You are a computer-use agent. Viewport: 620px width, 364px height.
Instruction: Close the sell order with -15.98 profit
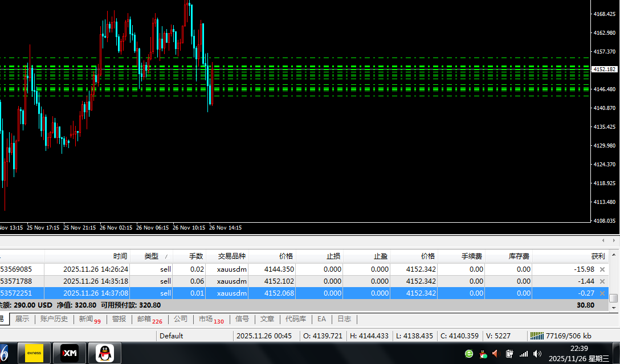coord(602,269)
